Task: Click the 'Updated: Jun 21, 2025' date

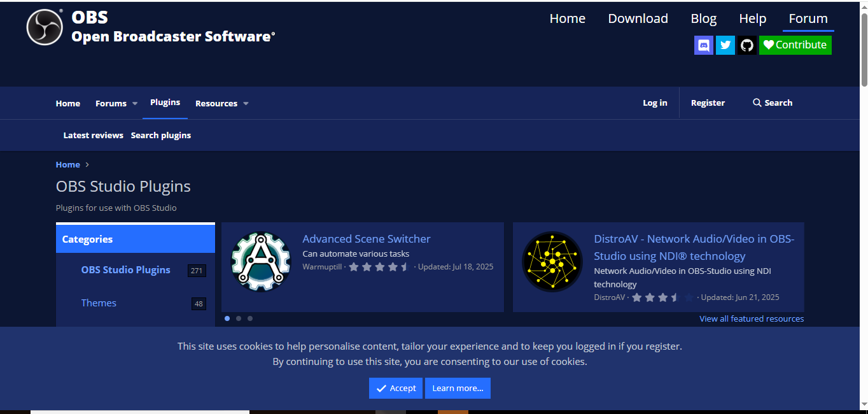Action: tap(740, 297)
